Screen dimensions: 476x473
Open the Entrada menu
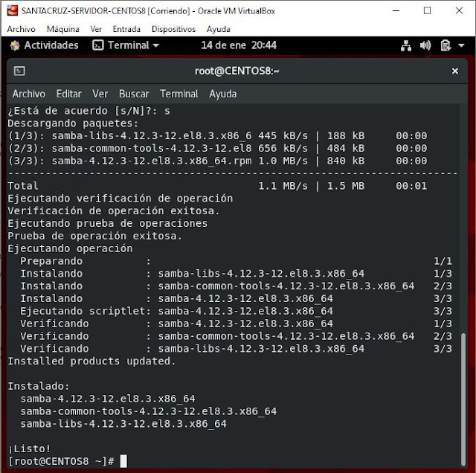coord(126,29)
